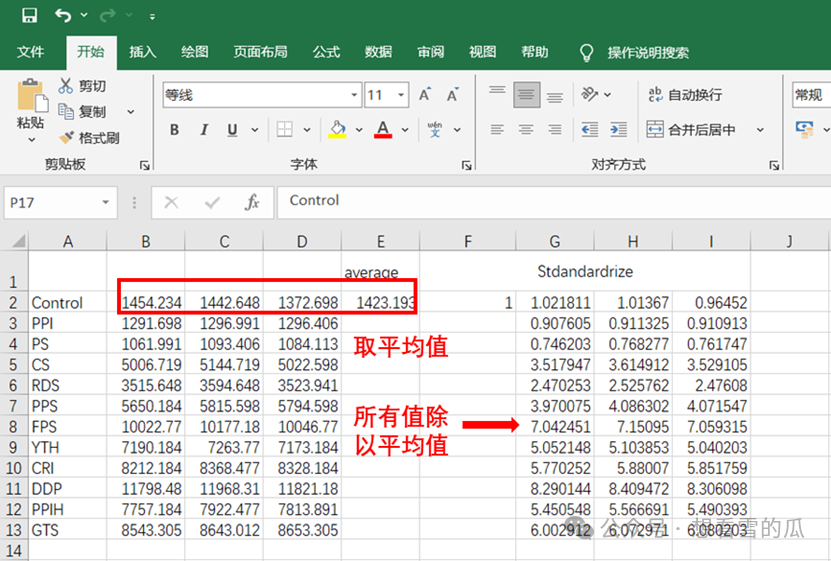Open the 帮助 ribbon tab

(x=534, y=52)
